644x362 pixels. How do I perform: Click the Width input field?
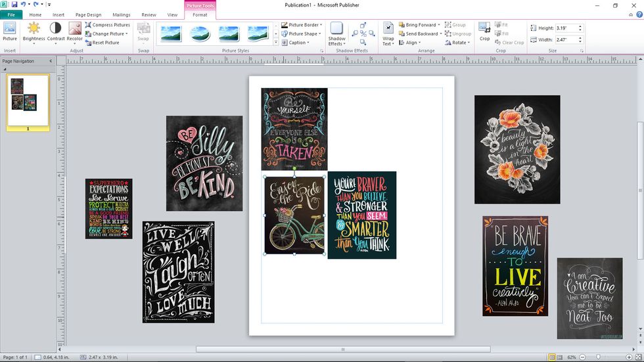pyautogui.click(x=566, y=40)
